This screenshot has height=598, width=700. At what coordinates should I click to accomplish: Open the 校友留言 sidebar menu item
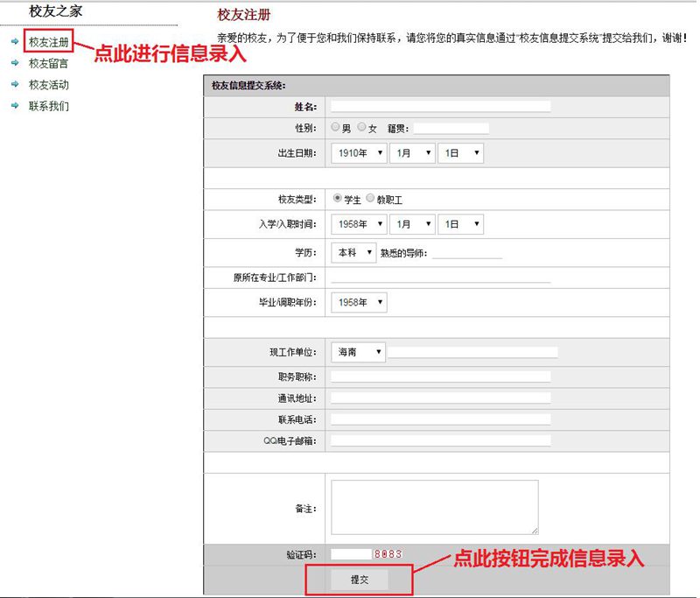48,63
